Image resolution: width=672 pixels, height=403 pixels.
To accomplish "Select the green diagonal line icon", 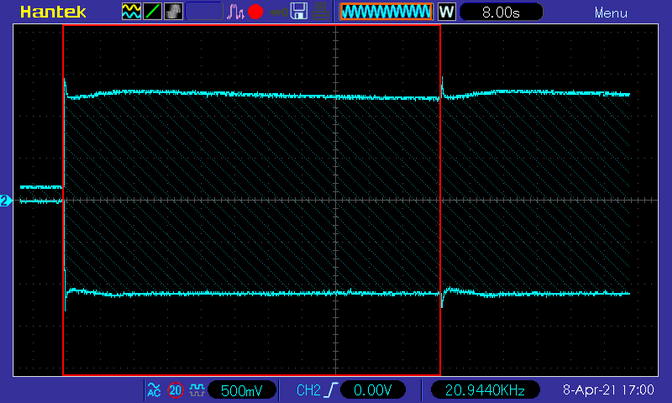I will [152, 11].
